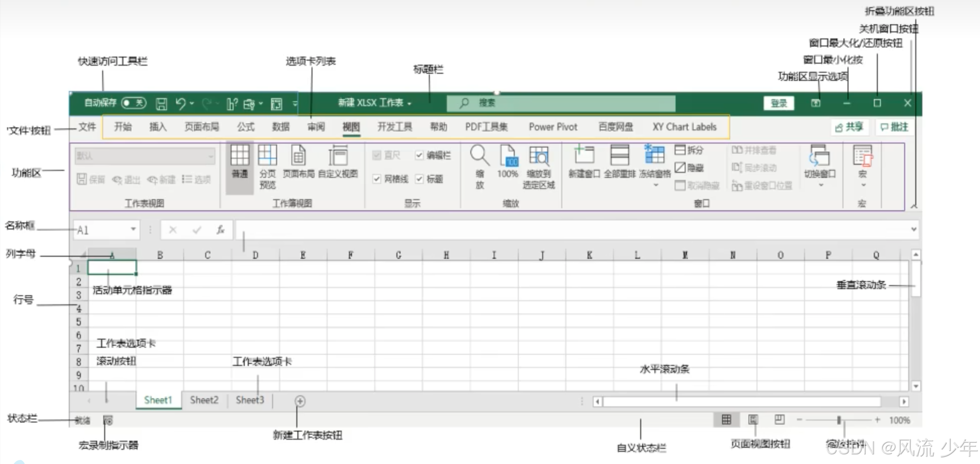The width and height of the screenshot is (980, 464).
Task: Switch to the Sheet2 worksheet tab
Action: [203, 400]
